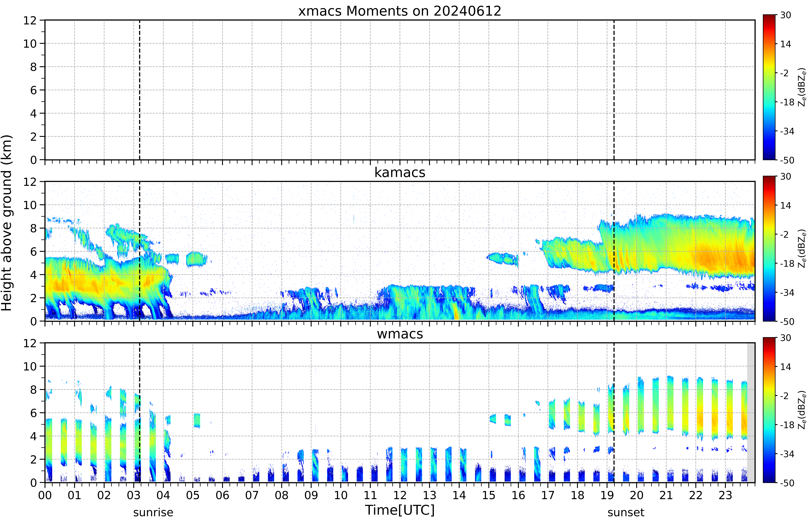Click the '8' height tick of the wmacs panel

[x=33, y=390]
